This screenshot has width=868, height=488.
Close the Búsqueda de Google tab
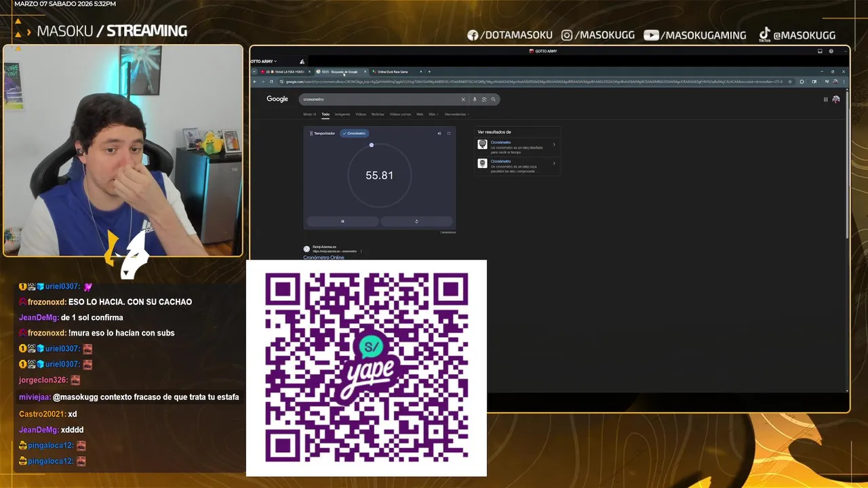365,71
